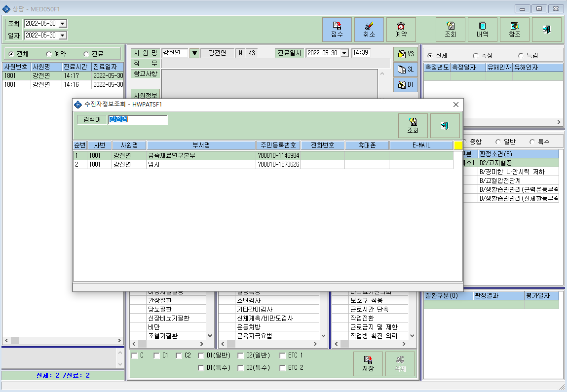This screenshot has height=392, width=567.
Task: Open the 진료일시 date dropdown
Action: 344,53
